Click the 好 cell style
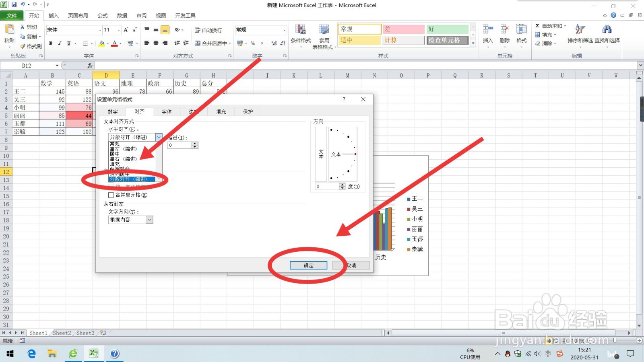The height and width of the screenshot is (362, 644). coord(448,29)
